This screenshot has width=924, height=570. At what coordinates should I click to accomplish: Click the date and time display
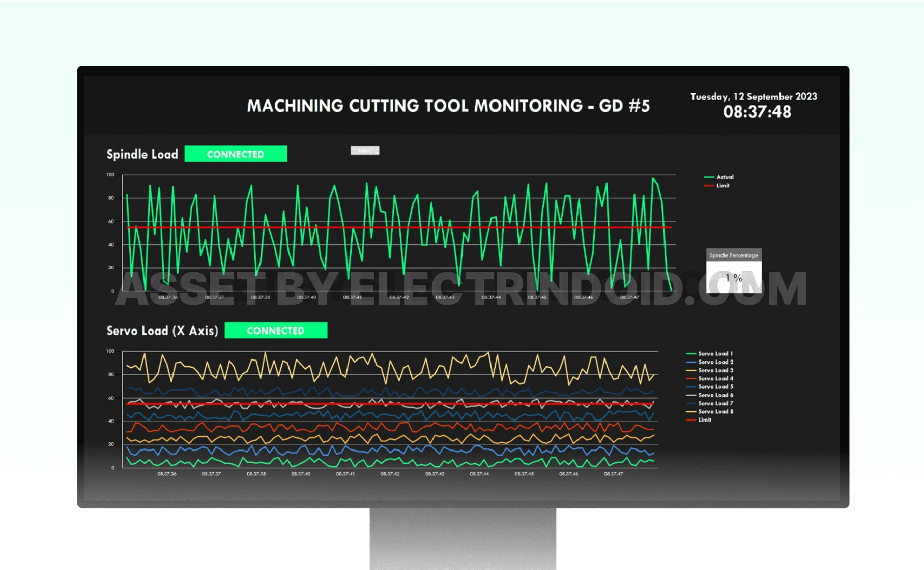pyautogui.click(x=753, y=105)
